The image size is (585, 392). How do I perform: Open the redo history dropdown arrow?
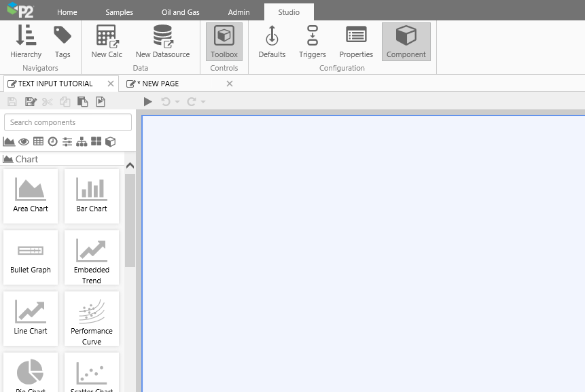coord(203,102)
